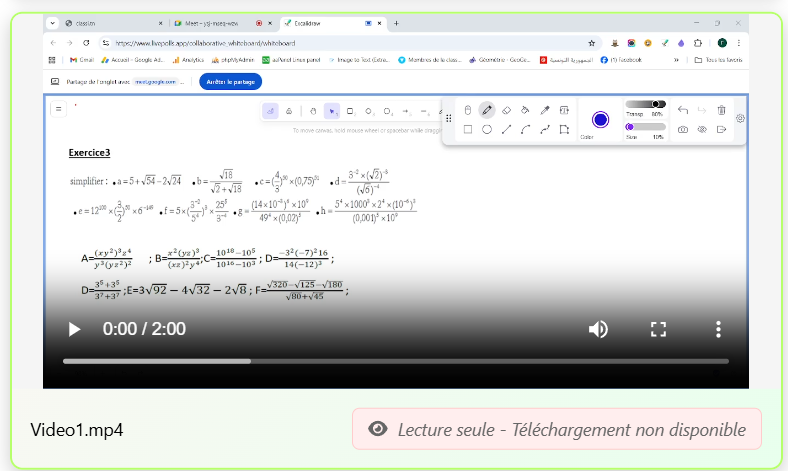
Task: Choose the eyedropper color picker tool
Action: click(545, 110)
